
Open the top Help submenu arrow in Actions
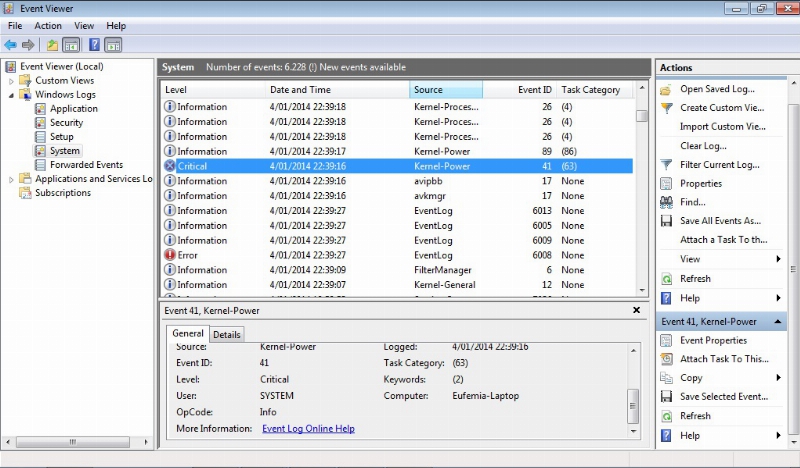779,299
